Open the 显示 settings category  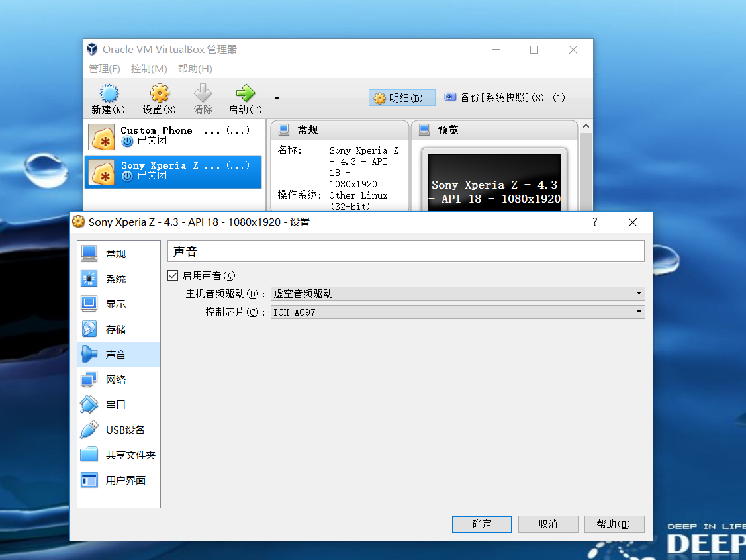[118, 304]
